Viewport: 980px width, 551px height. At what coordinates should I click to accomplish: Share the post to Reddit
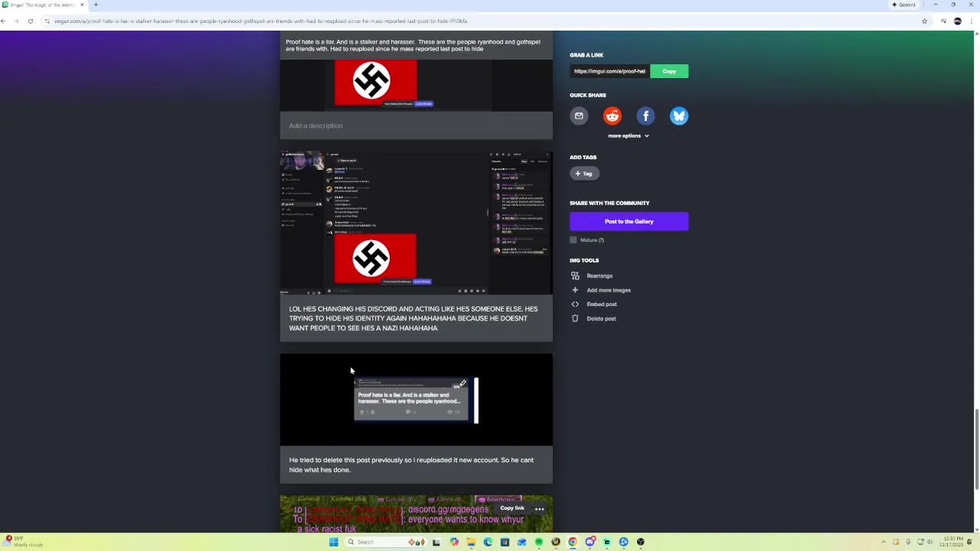612,116
